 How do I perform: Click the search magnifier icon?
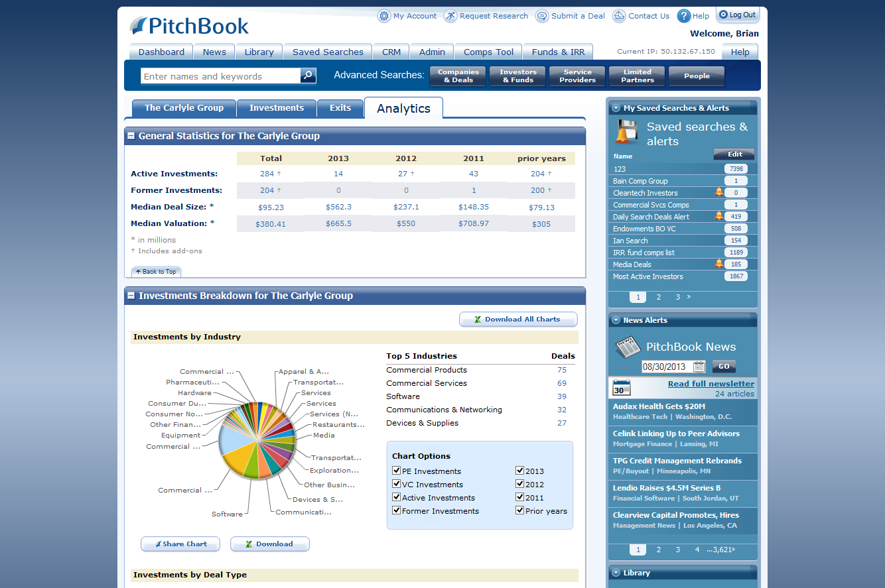308,76
